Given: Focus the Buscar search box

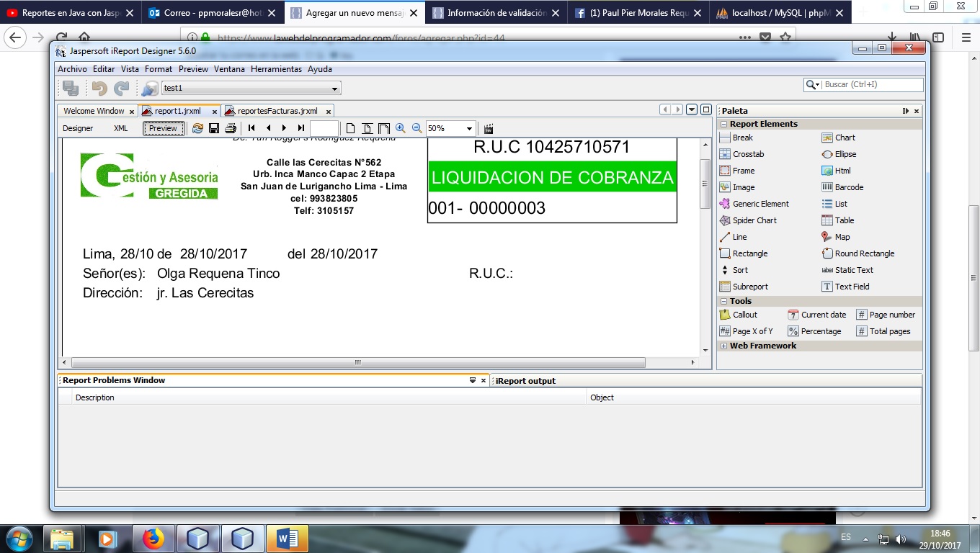Looking at the screenshot, I should tap(873, 85).
